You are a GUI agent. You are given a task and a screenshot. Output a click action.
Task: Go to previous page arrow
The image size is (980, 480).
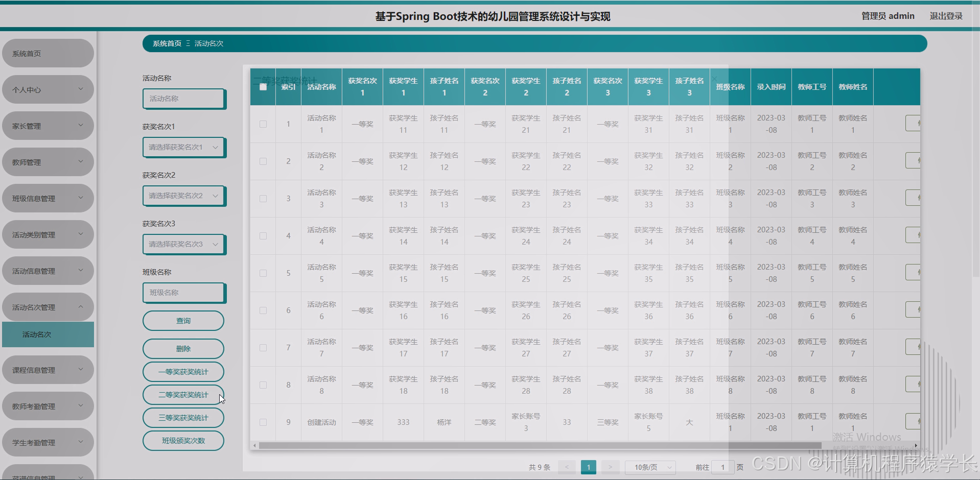[x=567, y=467]
